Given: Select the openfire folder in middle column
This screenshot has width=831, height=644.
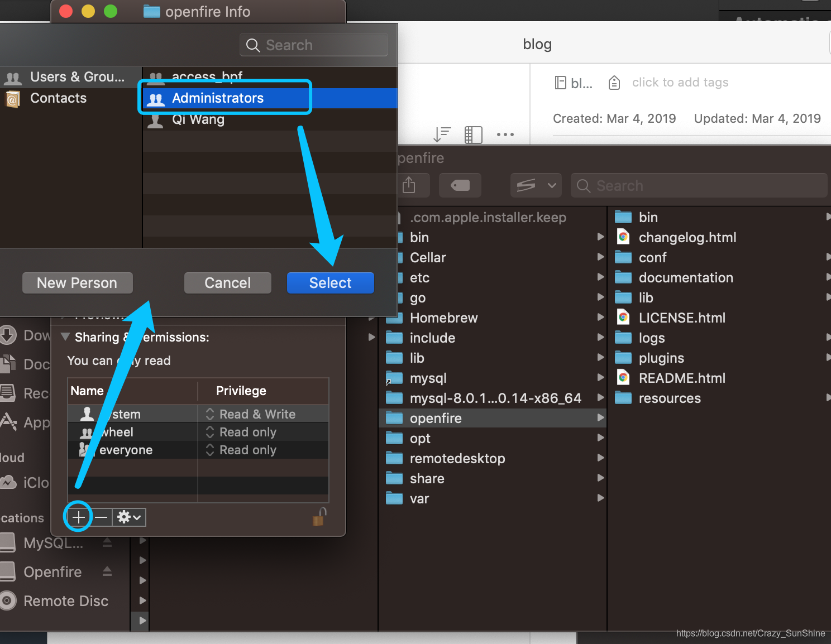Looking at the screenshot, I should pyautogui.click(x=491, y=419).
